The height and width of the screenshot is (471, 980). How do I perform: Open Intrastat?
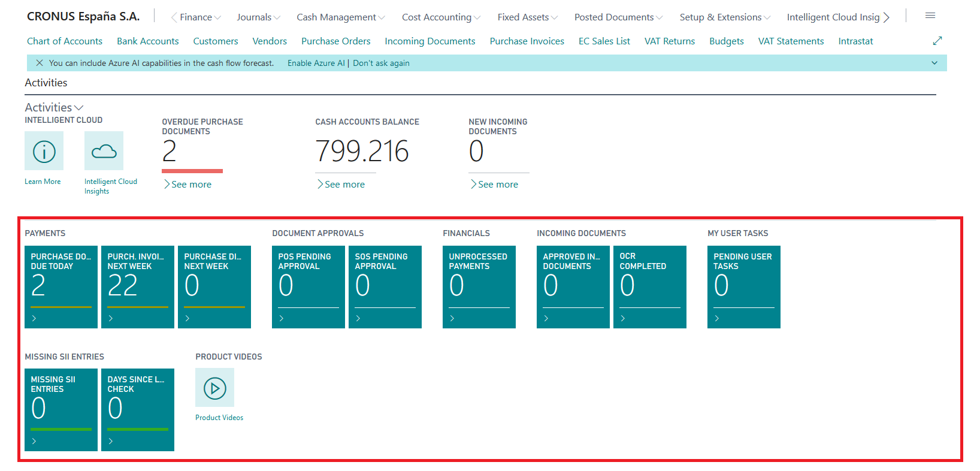[855, 41]
